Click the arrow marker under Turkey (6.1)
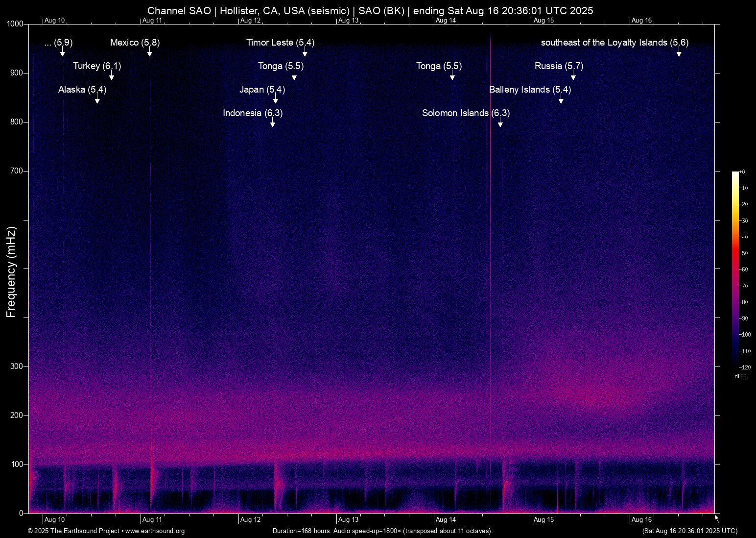The image size is (756, 538). point(112,76)
